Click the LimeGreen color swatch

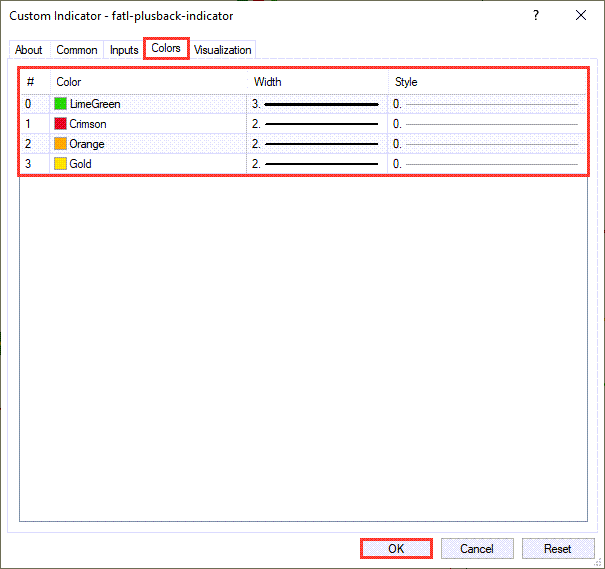pos(60,104)
